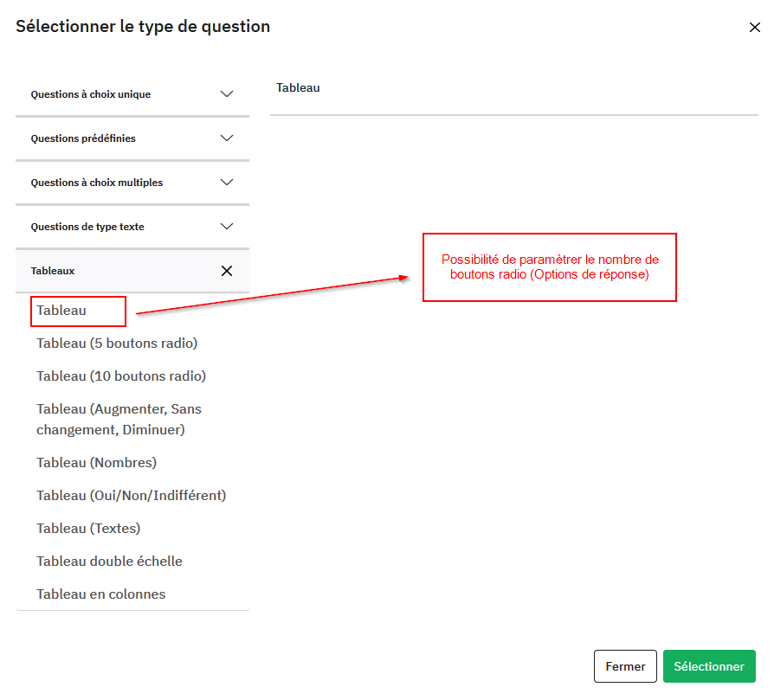Click the Fermer button
The width and height of the screenshot is (774, 700).
coord(625,666)
